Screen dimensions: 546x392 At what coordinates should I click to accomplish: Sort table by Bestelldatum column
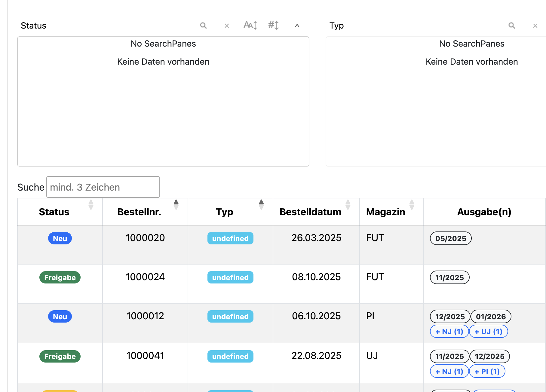tap(316, 212)
